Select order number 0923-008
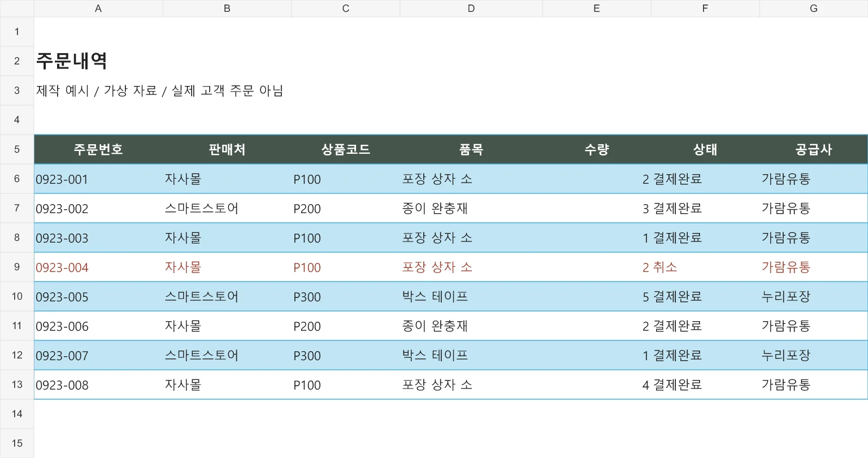This screenshot has height=458, width=868. click(x=98, y=384)
